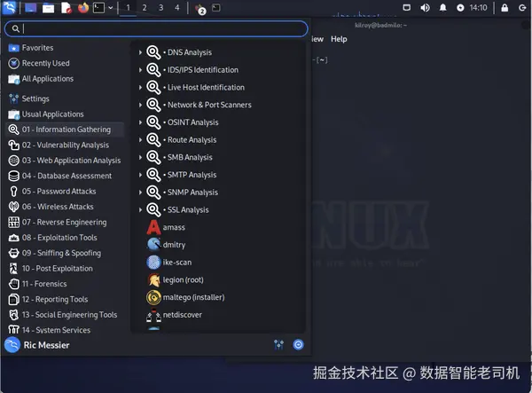Select 05 - Password Attacks category
The width and height of the screenshot is (532, 393).
[x=65, y=192]
